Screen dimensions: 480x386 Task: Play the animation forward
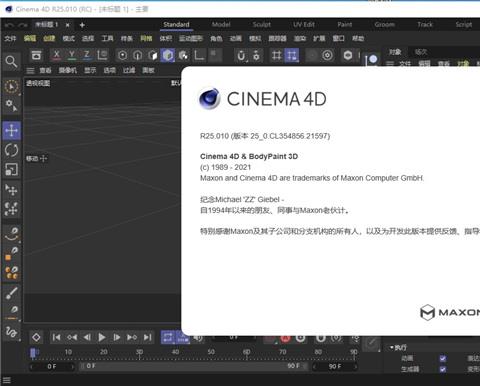click(x=102, y=337)
